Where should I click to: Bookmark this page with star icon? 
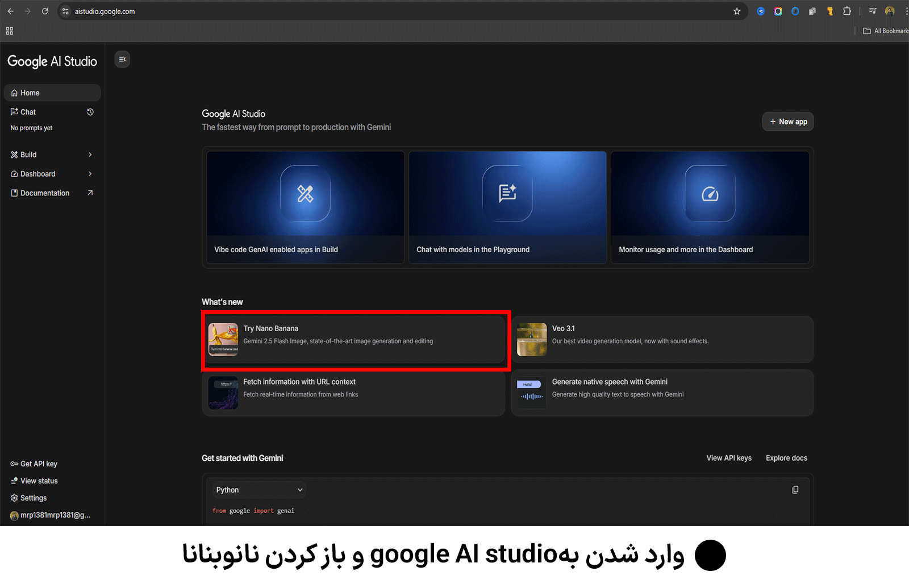[737, 11]
